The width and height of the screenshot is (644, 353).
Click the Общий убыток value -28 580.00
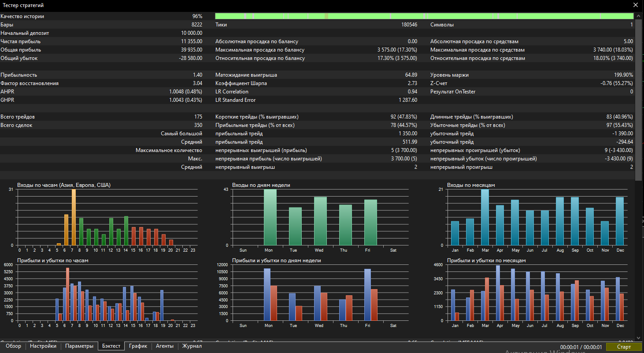pos(191,58)
